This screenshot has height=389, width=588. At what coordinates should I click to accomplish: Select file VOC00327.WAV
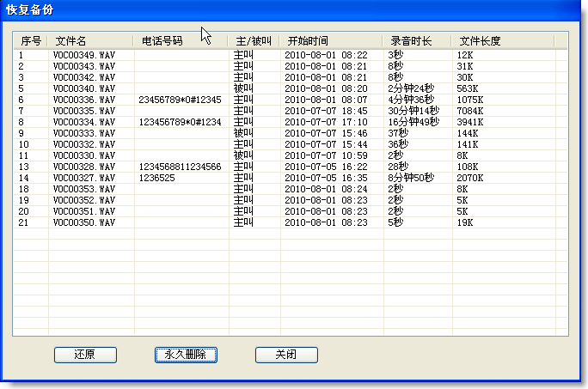[84, 178]
